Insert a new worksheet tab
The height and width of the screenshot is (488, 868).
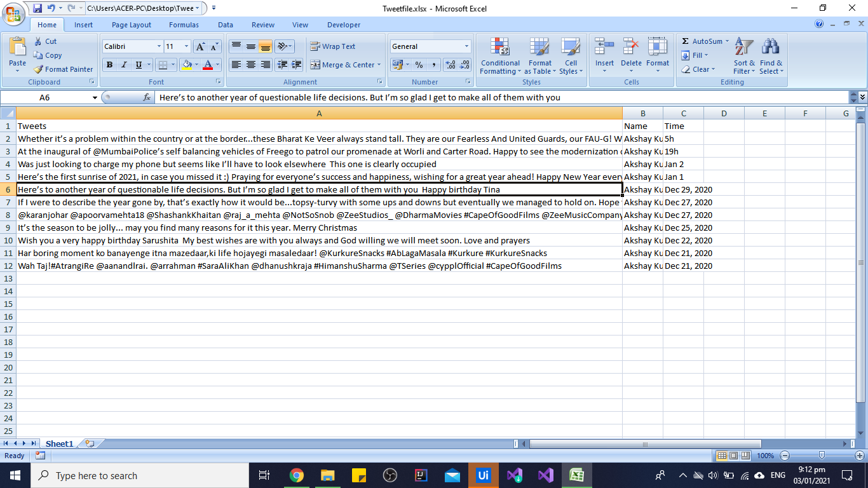[90, 444]
